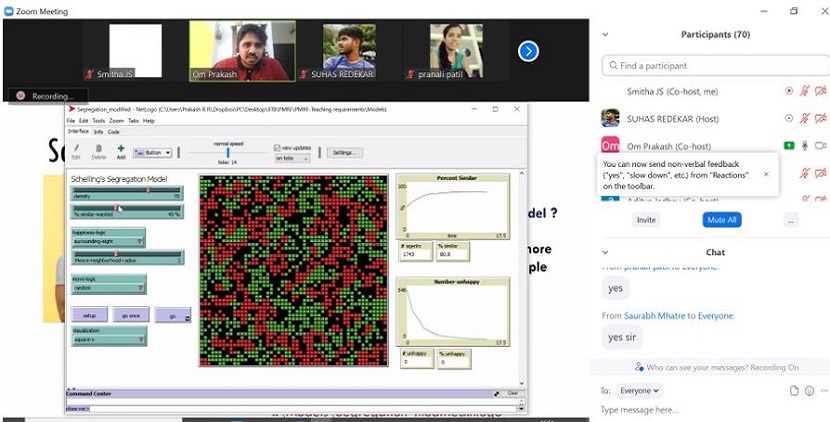The image size is (830, 422).
Task: Click the Settings... button
Action: tap(345, 152)
